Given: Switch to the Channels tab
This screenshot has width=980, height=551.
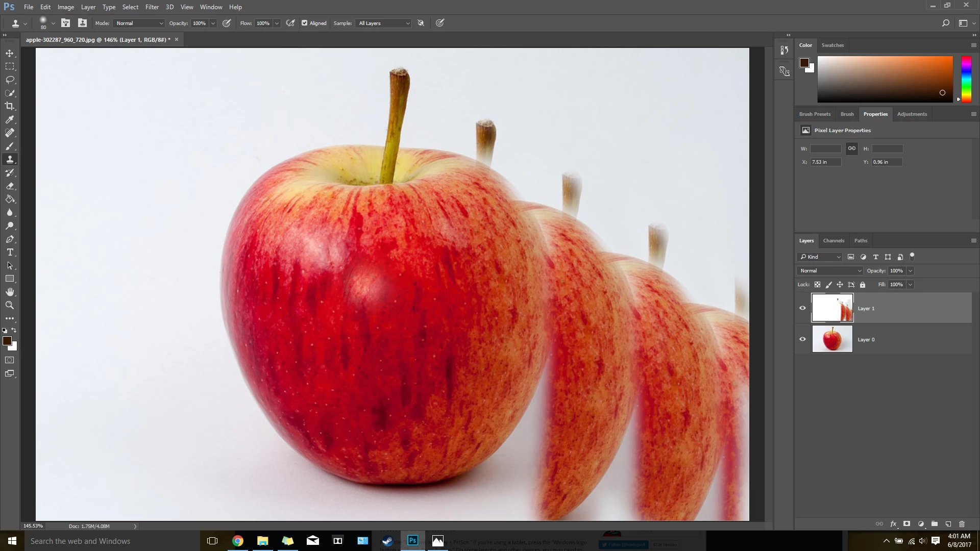Looking at the screenshot, I should click(834, 241).
